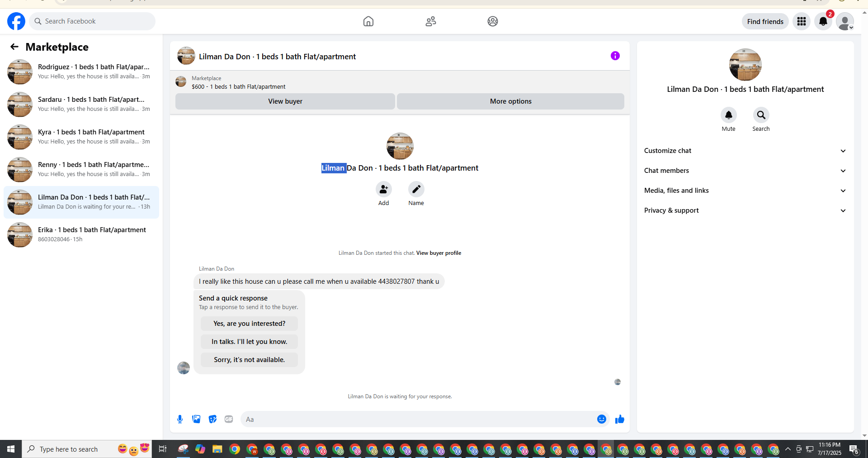Open the Home icon in top navigation
Screen dimensions: 868x458
[368, 21]
